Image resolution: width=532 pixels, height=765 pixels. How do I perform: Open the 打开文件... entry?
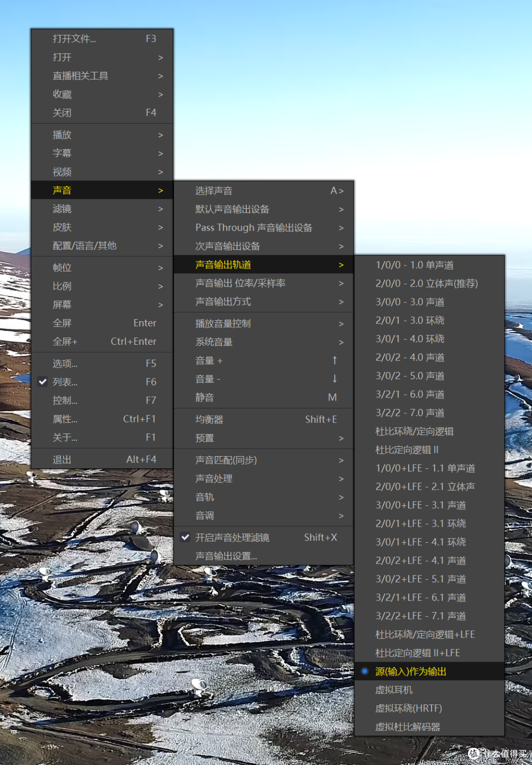pos(102,39)
